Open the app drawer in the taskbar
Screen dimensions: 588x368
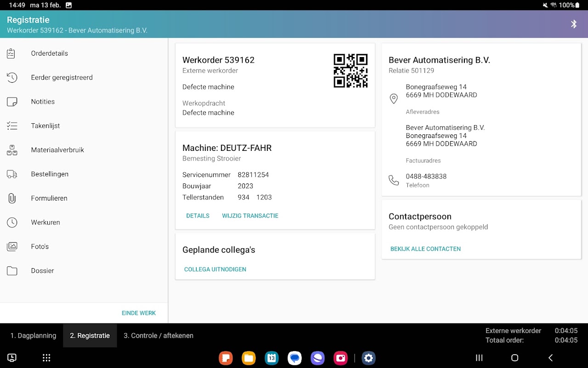coord(46,358)
